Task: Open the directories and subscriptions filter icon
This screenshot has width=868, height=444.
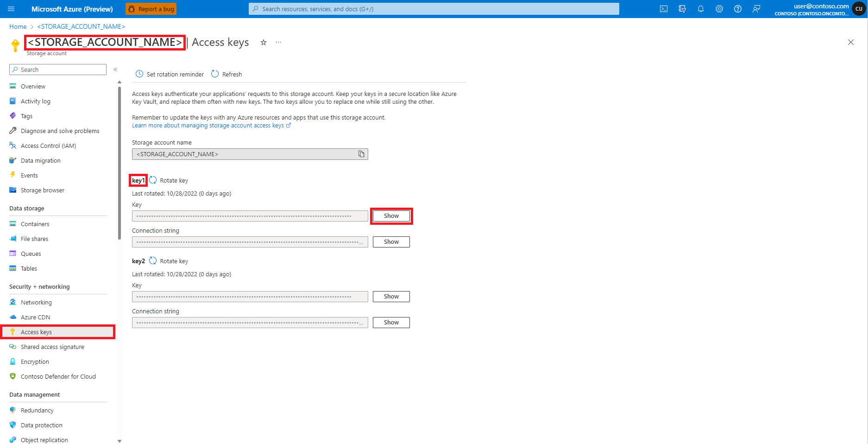Action: coord(682,9)
